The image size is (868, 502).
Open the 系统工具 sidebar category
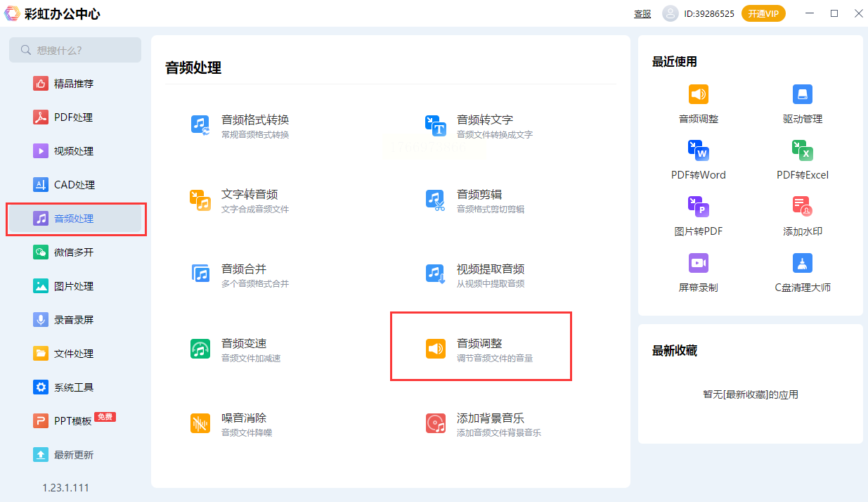point(73,387)
